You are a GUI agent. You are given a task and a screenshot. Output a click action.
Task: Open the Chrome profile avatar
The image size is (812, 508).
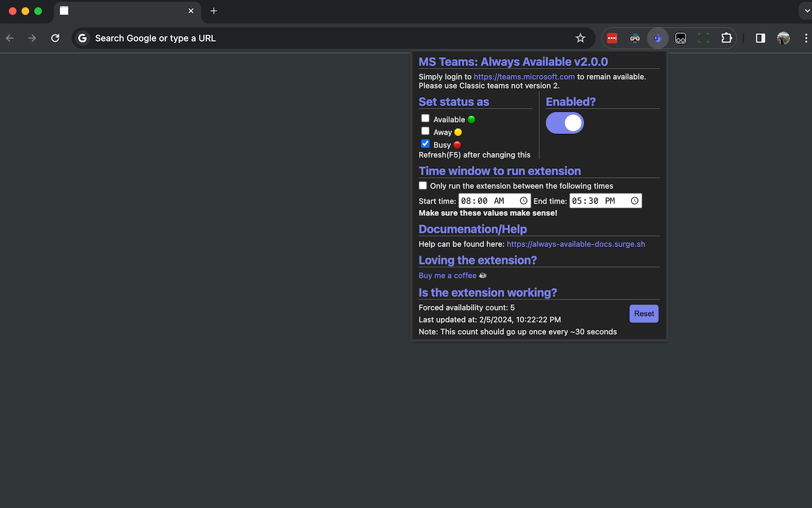783,38
